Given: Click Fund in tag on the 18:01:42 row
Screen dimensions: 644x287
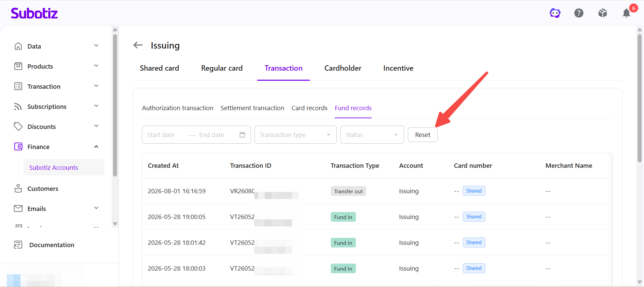Looking at the screenshot, I should (x=343, y=243).
